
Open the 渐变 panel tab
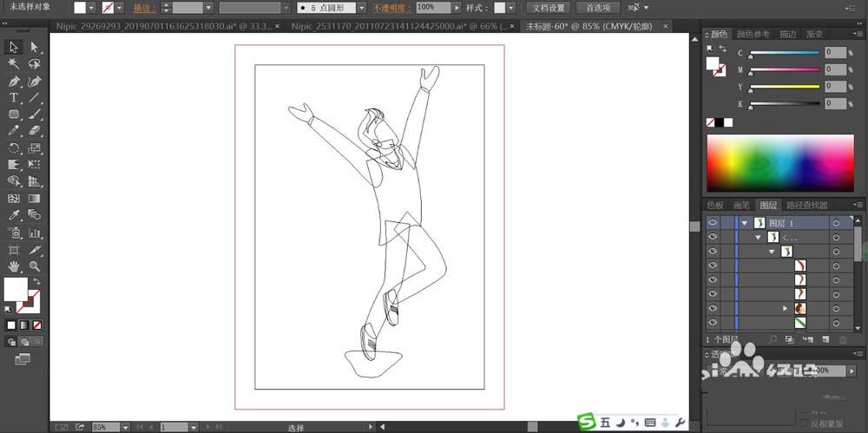coord(815,35)
